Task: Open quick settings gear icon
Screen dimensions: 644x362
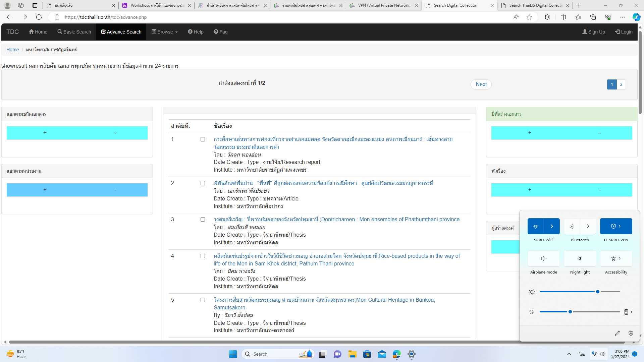Action: [x=631, y=333]
